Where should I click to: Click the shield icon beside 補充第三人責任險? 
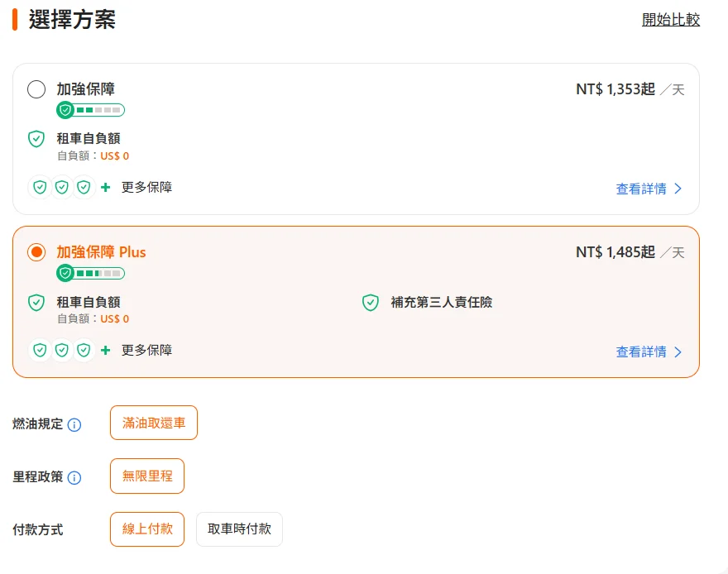coord(371,302)
